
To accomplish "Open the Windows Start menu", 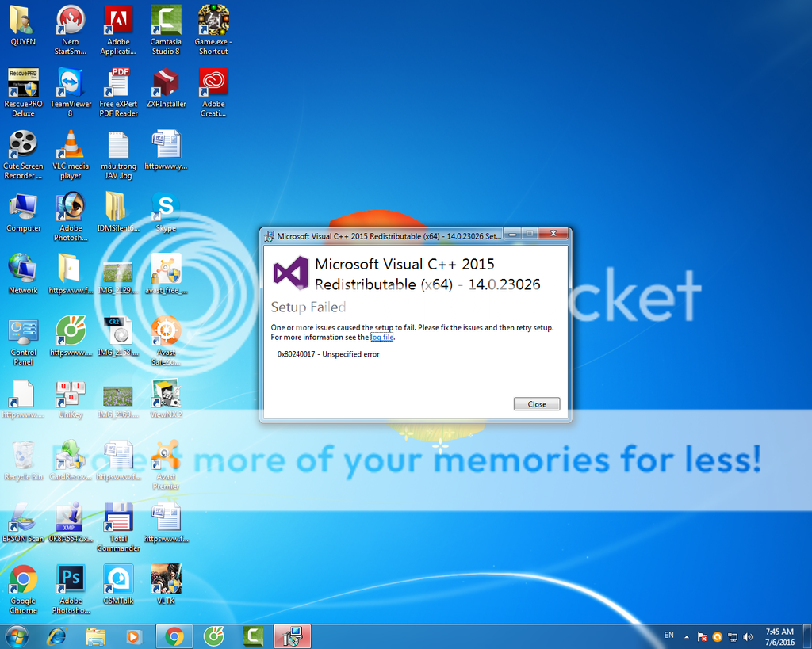I will (x=17, y=636).
